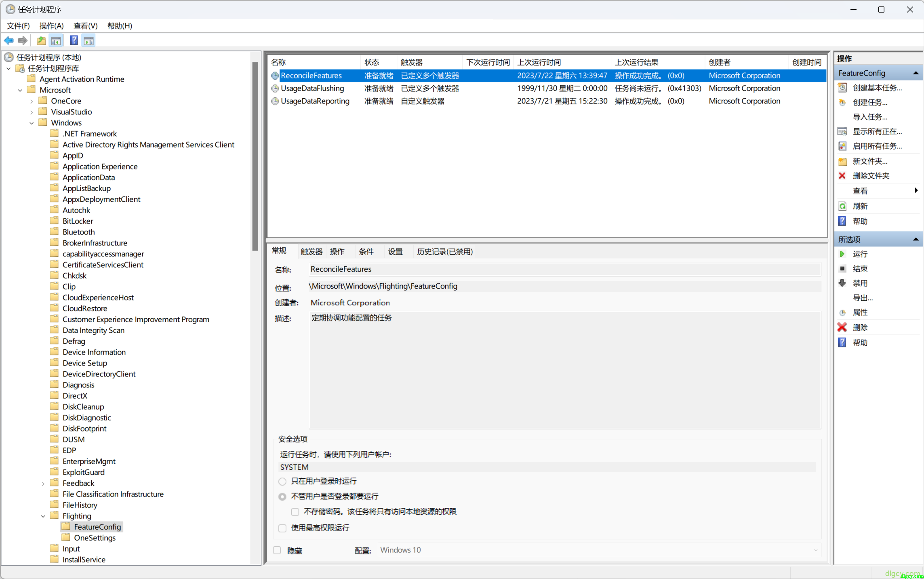
Task: Collapse the Flighting folder tree node
Action: tap(43, 516)
